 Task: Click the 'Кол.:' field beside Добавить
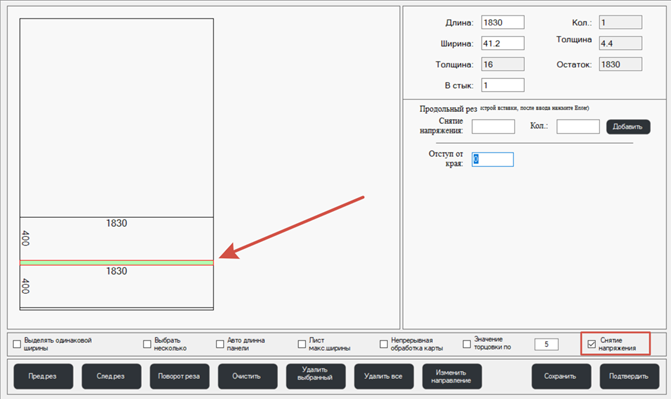click(x=578, y=127)
